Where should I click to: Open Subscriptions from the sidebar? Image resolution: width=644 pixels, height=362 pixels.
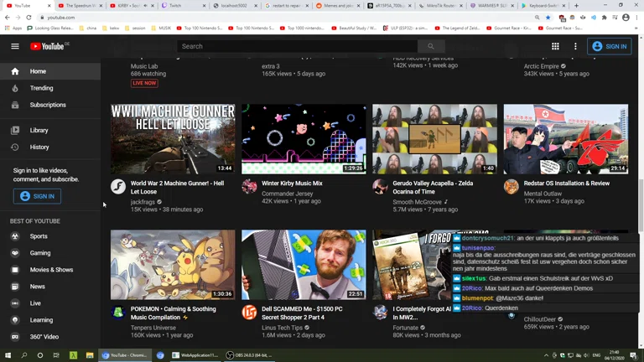(x=48, y=105)
